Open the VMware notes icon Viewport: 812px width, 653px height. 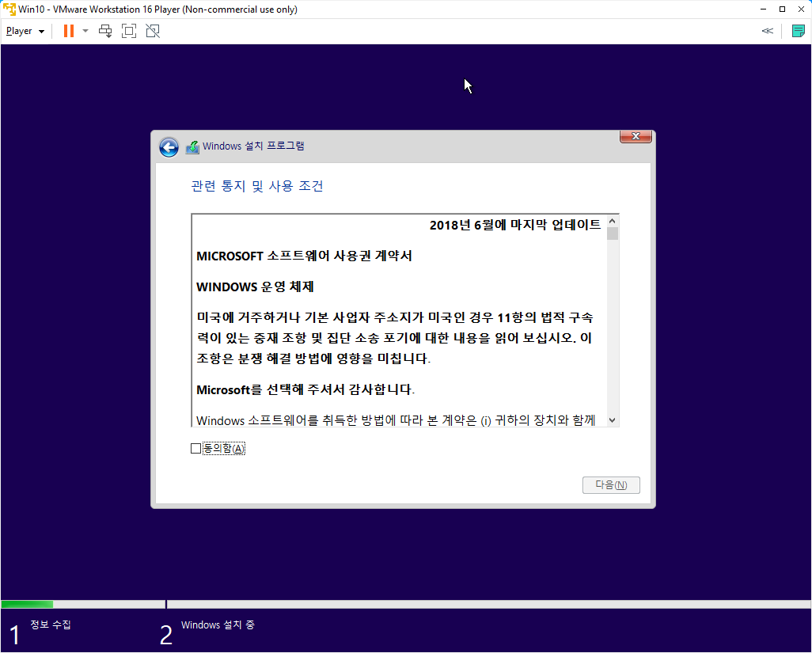[798, 31]
